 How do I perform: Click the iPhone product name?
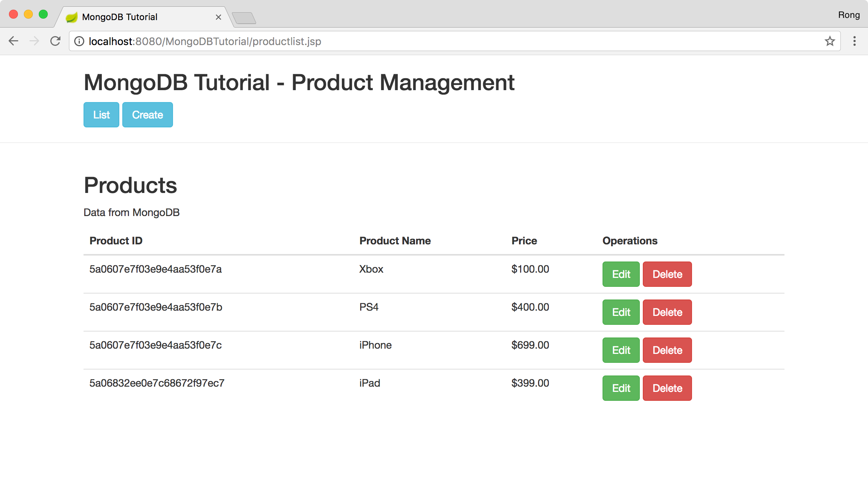point(375,345)
